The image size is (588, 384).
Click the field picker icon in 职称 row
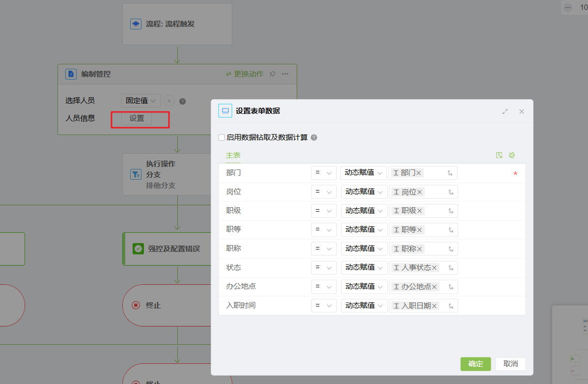point(451,249)
